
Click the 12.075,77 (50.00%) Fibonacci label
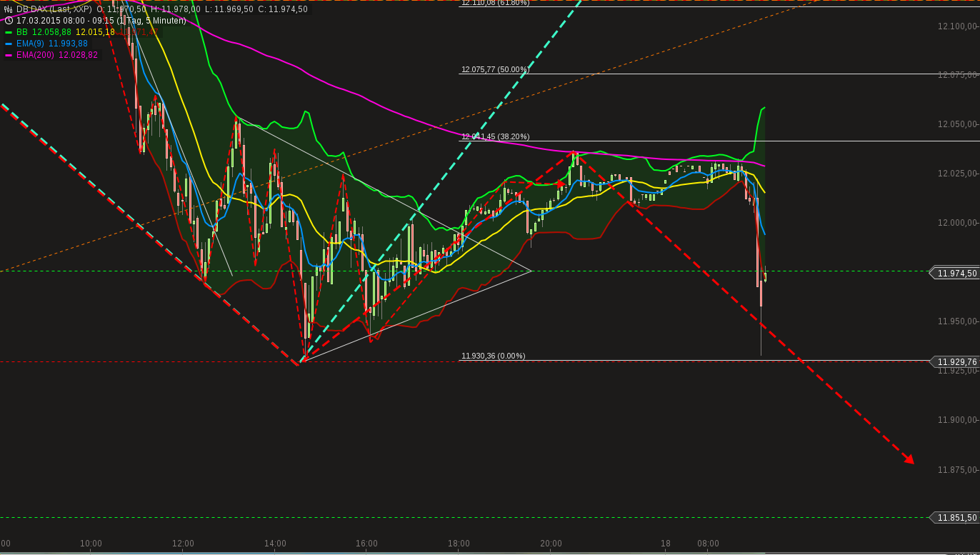pos(494,69)
